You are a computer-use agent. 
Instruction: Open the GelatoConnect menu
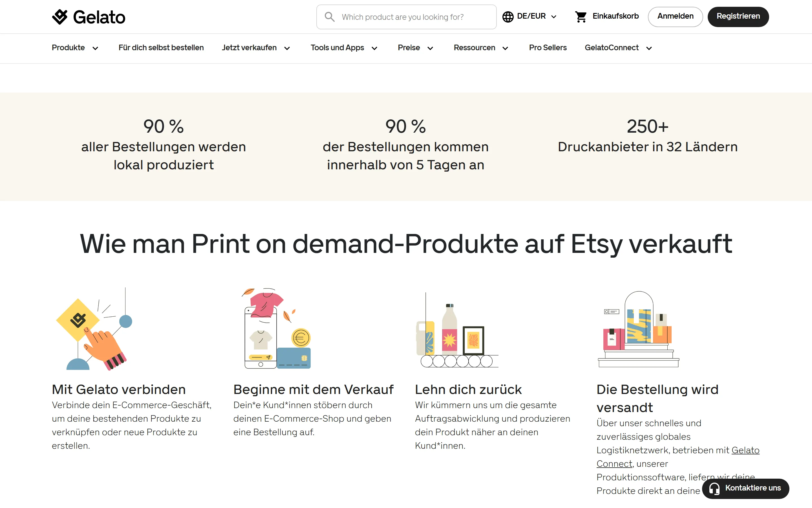click(612, 48)
